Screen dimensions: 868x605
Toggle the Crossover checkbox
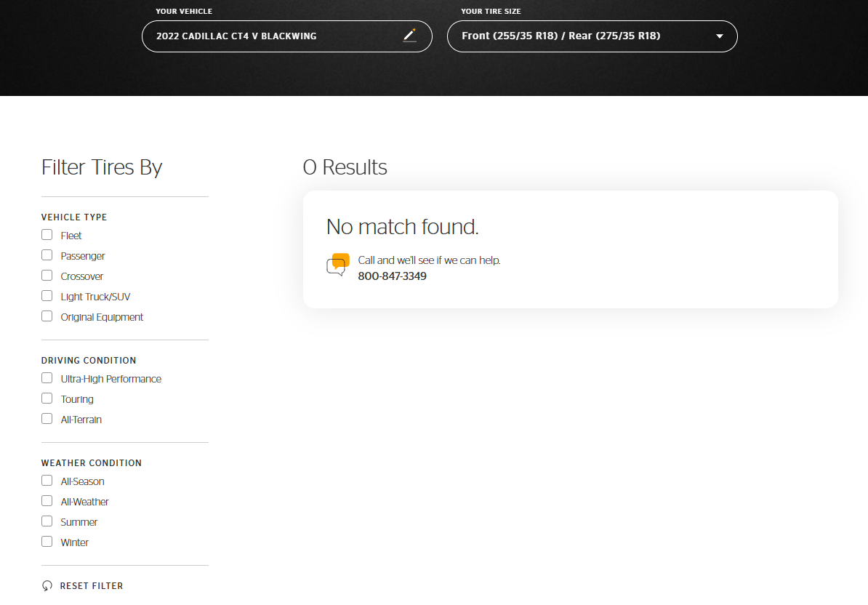click(47, 276)
